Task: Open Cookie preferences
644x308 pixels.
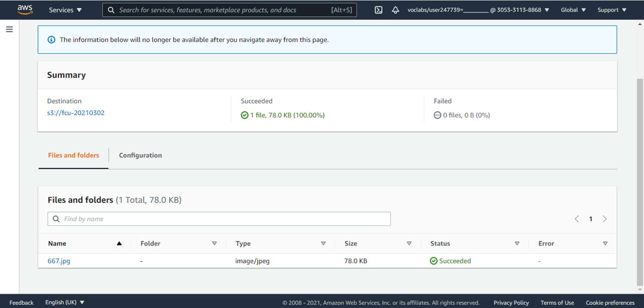Action: 610,302
